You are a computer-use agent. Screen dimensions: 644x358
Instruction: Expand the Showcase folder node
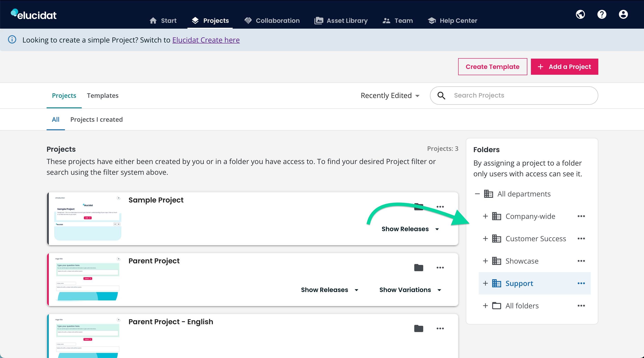point(485,261)
